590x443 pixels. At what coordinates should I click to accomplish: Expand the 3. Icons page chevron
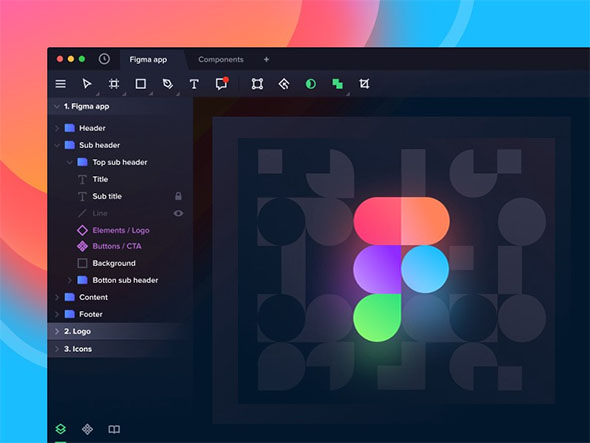click(x=57, y=349)
